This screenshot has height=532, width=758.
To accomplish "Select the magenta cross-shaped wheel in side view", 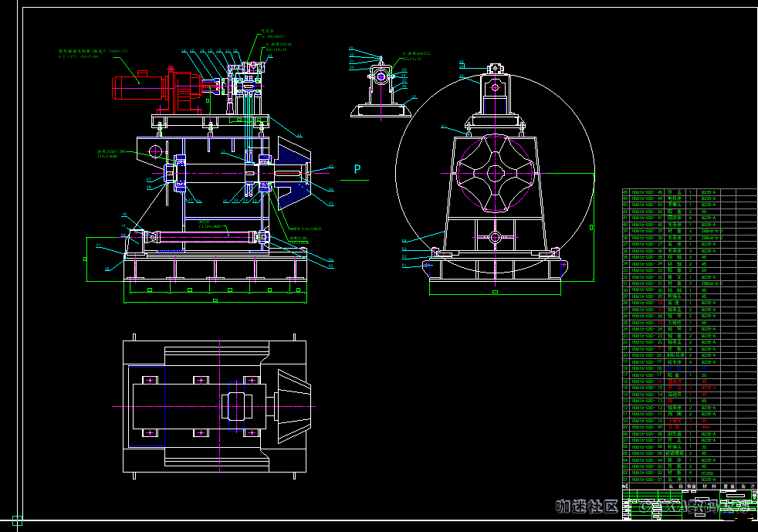I will pos(494,173).
